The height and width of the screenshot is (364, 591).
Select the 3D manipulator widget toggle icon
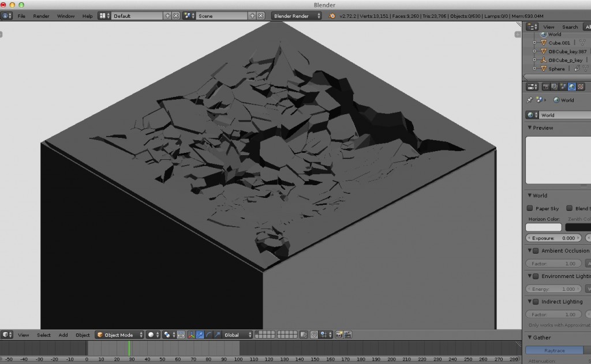click(190, 335)
